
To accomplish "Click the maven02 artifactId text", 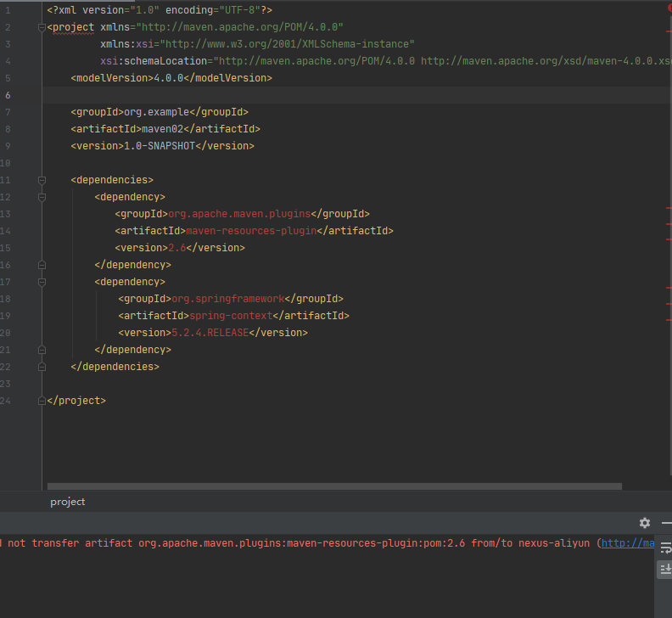I will pyautogui.click(x=162, y=129).
